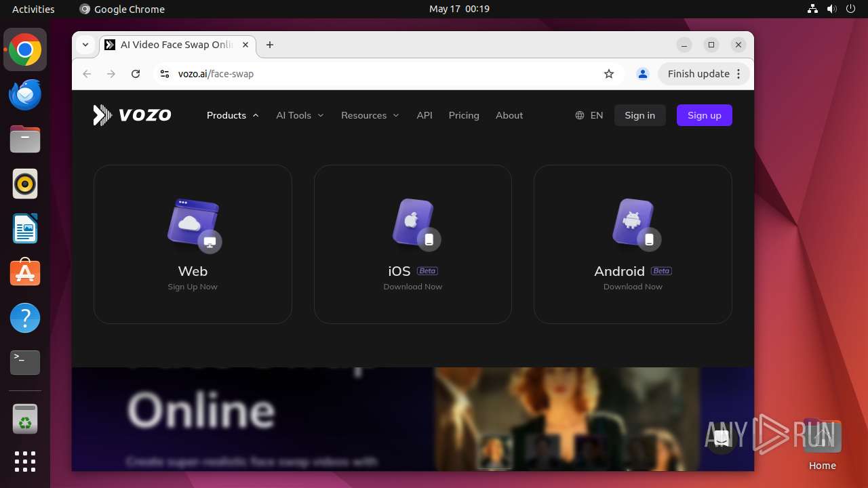This screenshot has height=488, width=868.
Task: Open the Trash from the dock
Action: (x=25, y=419)
